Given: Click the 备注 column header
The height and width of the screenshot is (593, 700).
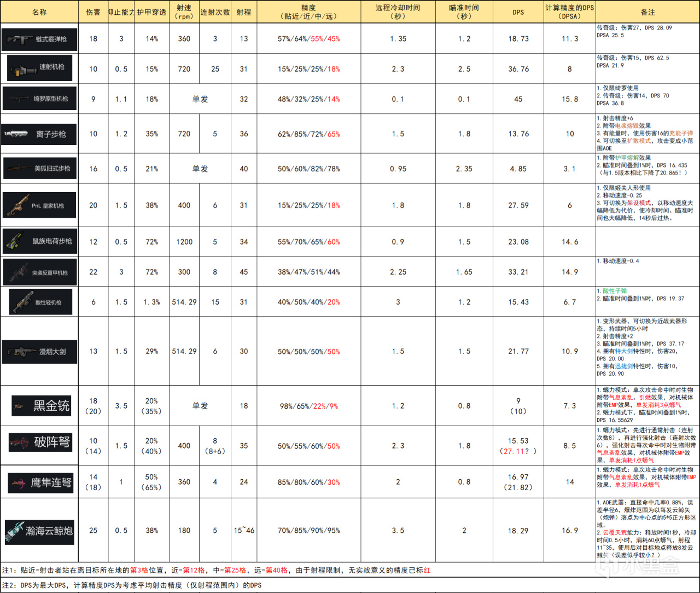Looking at the screenshot, I should (647, 12).
